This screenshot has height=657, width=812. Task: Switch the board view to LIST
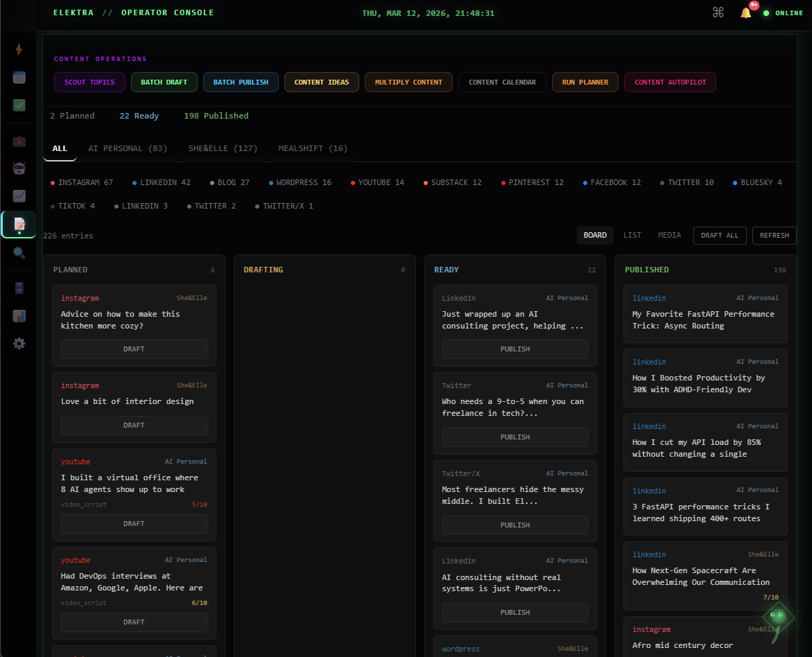point(632,235)
